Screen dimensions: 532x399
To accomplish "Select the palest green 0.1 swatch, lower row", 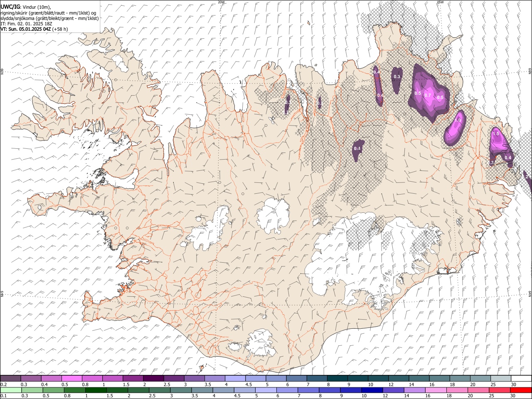I will coord(11,390).
